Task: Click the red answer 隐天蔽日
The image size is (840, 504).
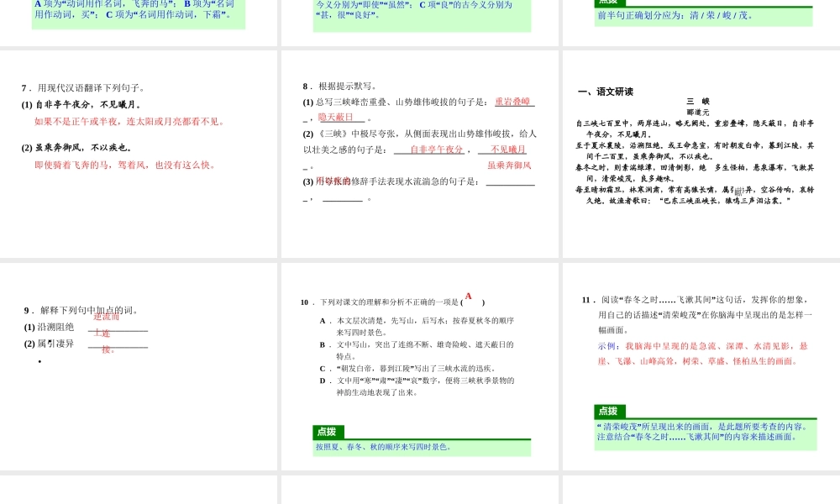Action: (336, 117)
